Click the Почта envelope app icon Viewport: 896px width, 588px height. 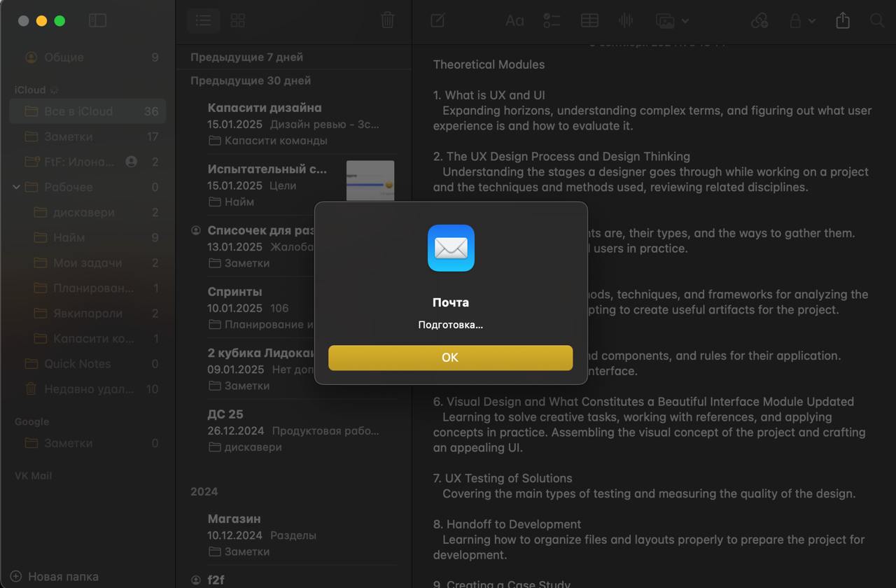(451, 248)
